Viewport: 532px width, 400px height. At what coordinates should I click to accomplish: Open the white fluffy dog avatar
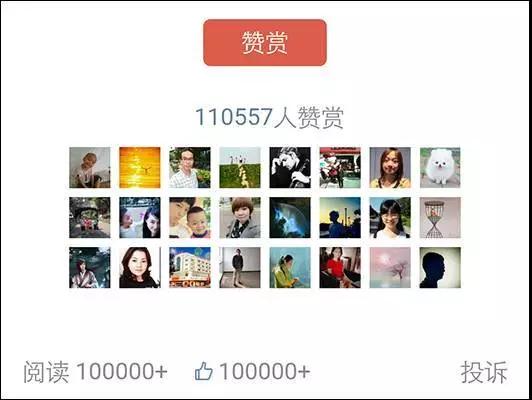(x=440, y=168)
